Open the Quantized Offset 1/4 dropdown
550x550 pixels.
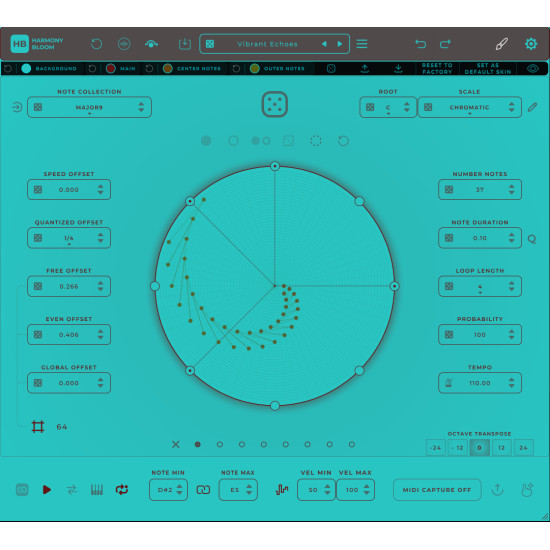[x=69, y=238]
